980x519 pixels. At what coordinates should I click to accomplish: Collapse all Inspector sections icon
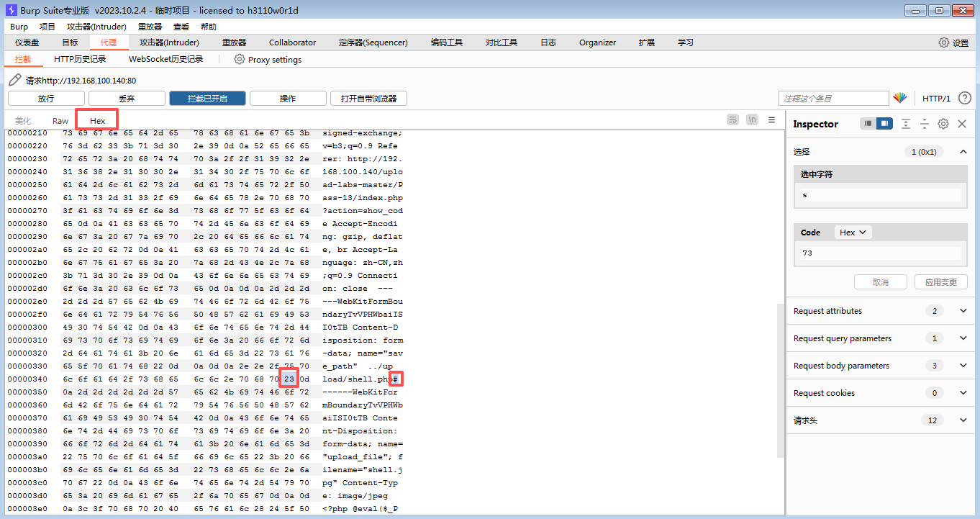click(x=925, y=124)
